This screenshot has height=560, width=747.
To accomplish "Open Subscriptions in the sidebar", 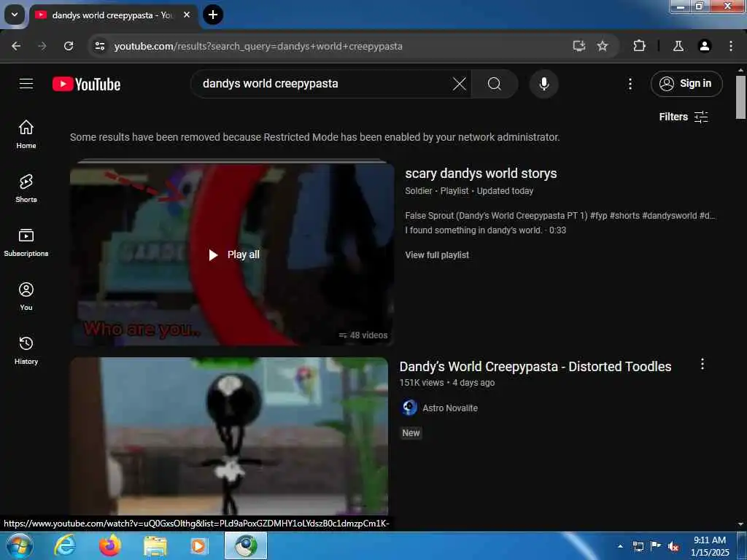I will point(26,242).
